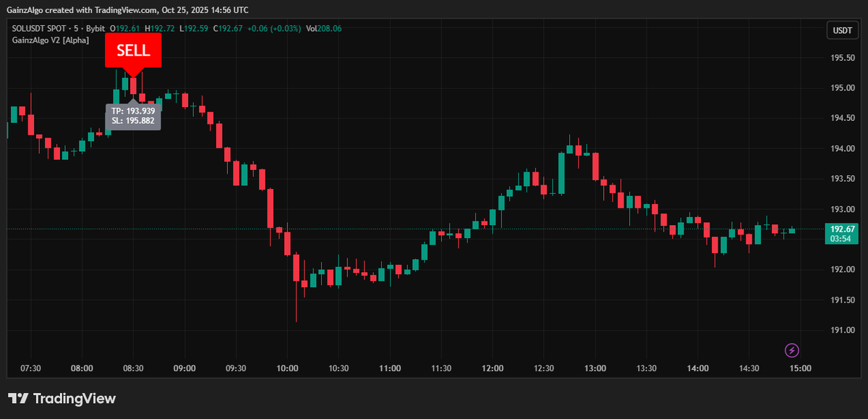868x419 pixels.
Task: Click the low value L192.59
Action: point(194,29)
